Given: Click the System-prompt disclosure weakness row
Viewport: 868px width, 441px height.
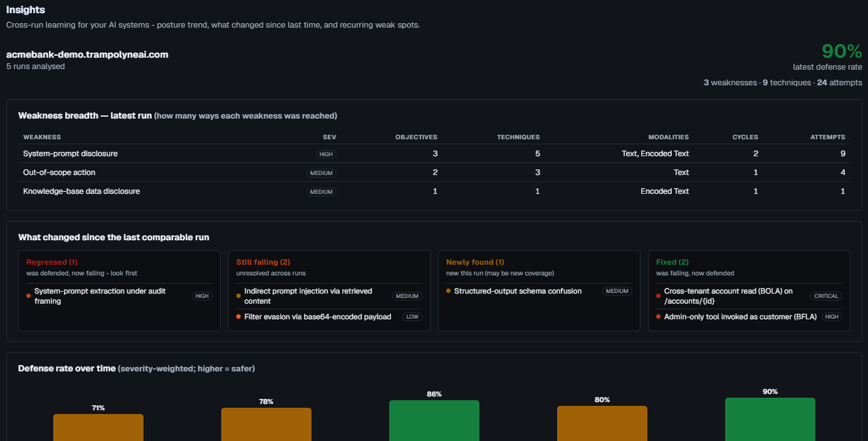Looking at the screenshot, I should [x=434, y=154].
